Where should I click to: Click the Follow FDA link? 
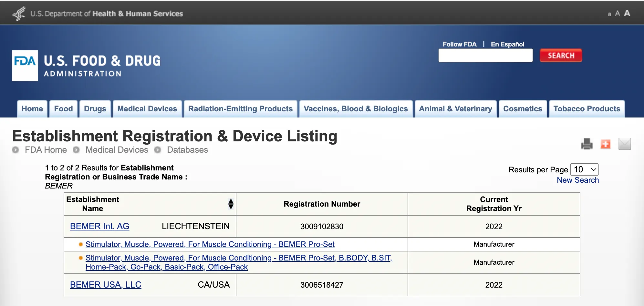tap(459, 44)
